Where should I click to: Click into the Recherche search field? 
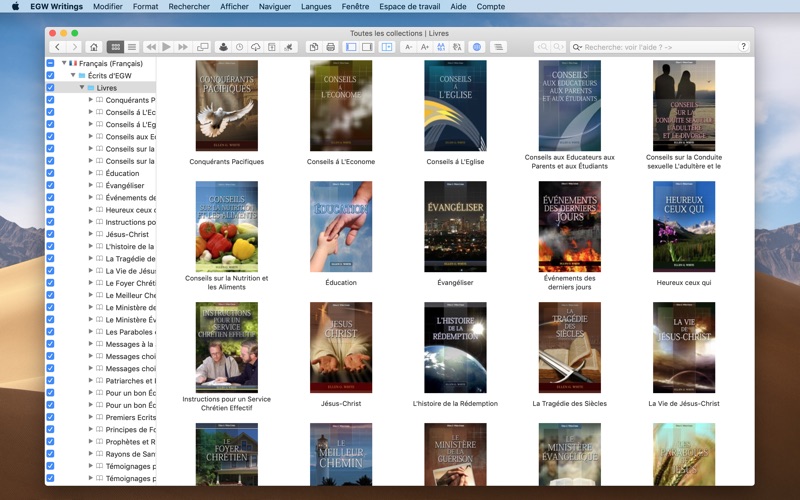click(659, 47)
